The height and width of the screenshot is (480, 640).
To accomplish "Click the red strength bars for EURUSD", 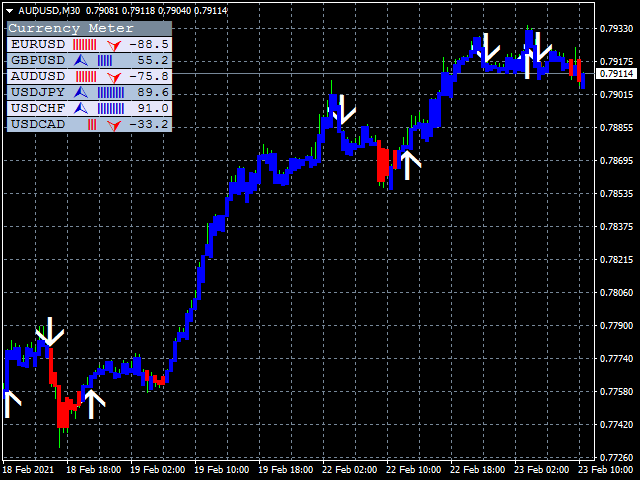I will point(85,44).
